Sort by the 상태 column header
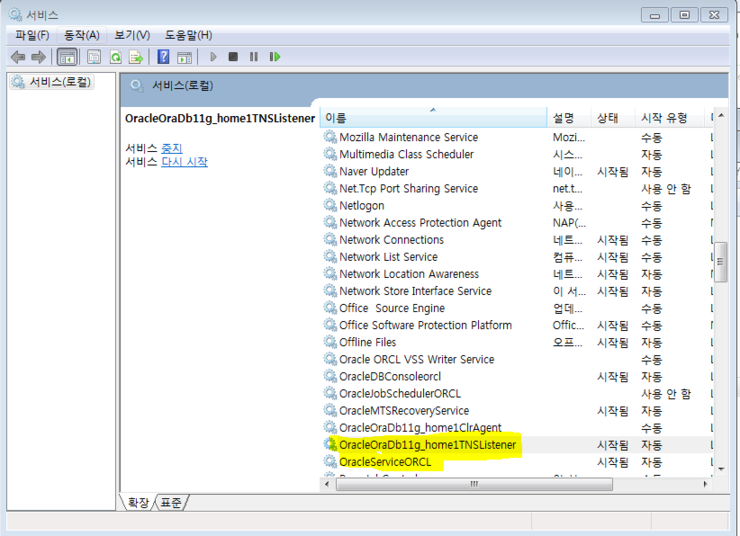The image size is (740, 536). click(612, 118)
